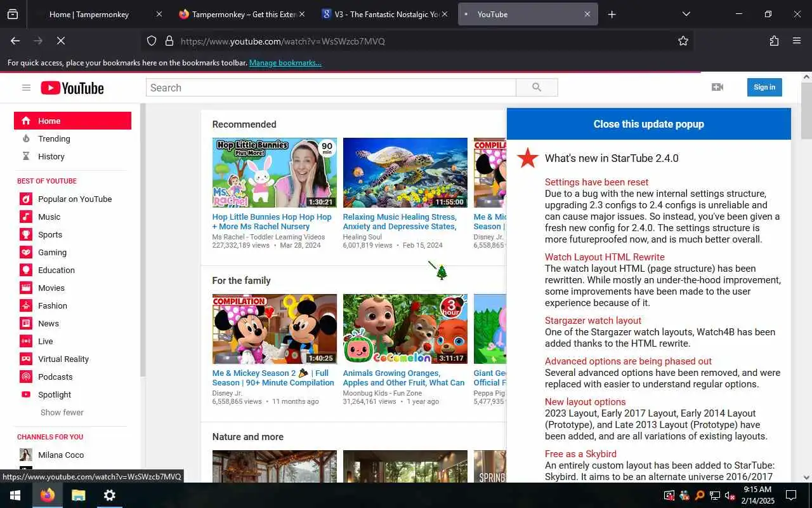The height and width of the screenshot is (508, 812).
Task: Click the Movies clapperboard icon
Action: point(26,288)
